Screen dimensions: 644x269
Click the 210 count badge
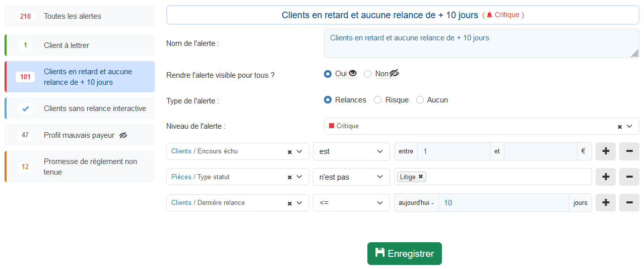click(25, 16)
